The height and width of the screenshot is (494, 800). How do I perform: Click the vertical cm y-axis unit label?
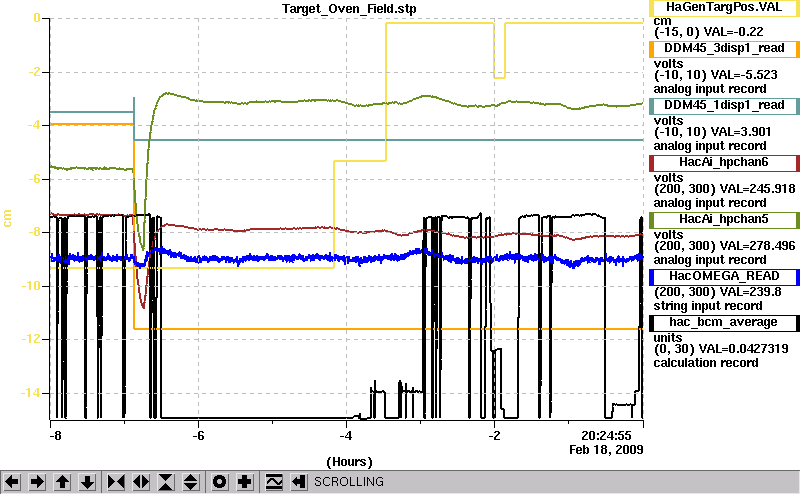tap(7, 218)
